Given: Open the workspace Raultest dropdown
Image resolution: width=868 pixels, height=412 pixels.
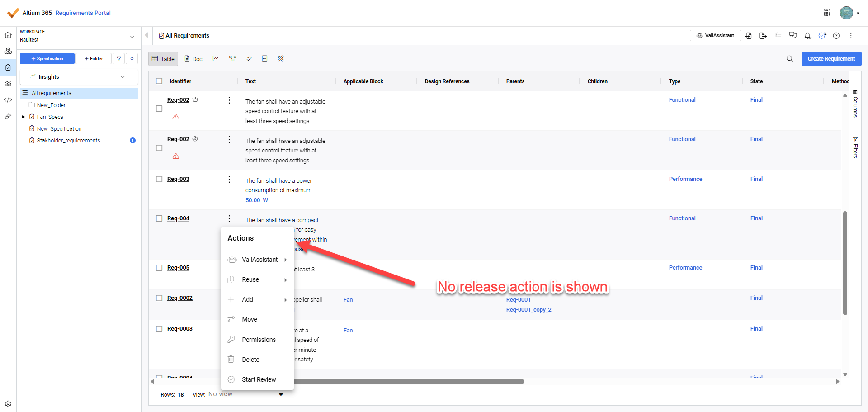Looking at the screenshot, I should 132,37.
